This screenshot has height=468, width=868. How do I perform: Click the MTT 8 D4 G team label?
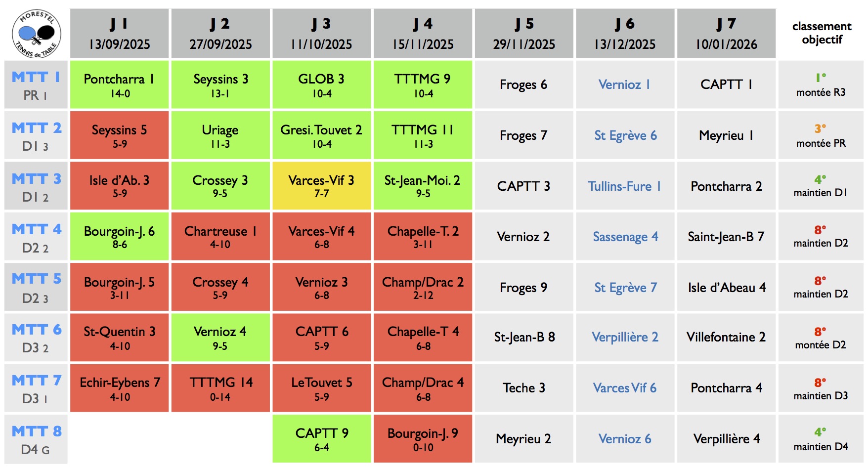click(x=36, y=439)
